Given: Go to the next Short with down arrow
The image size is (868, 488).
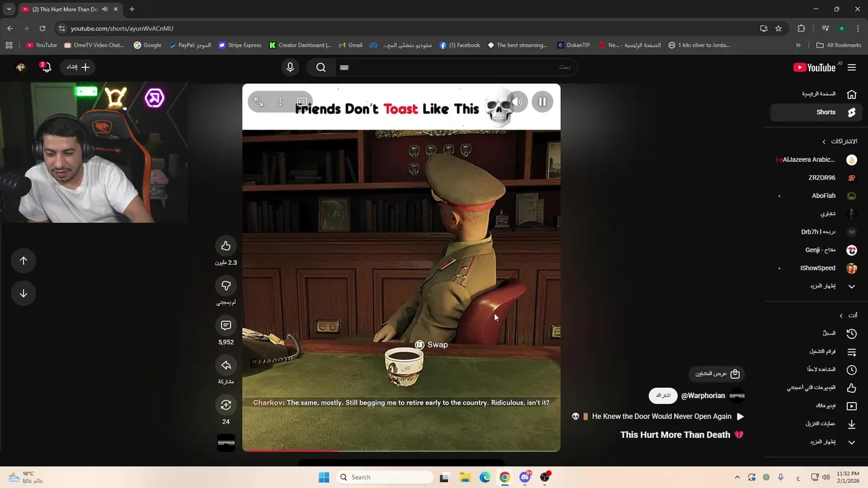Looking at the screenshot, I should 23,293.
